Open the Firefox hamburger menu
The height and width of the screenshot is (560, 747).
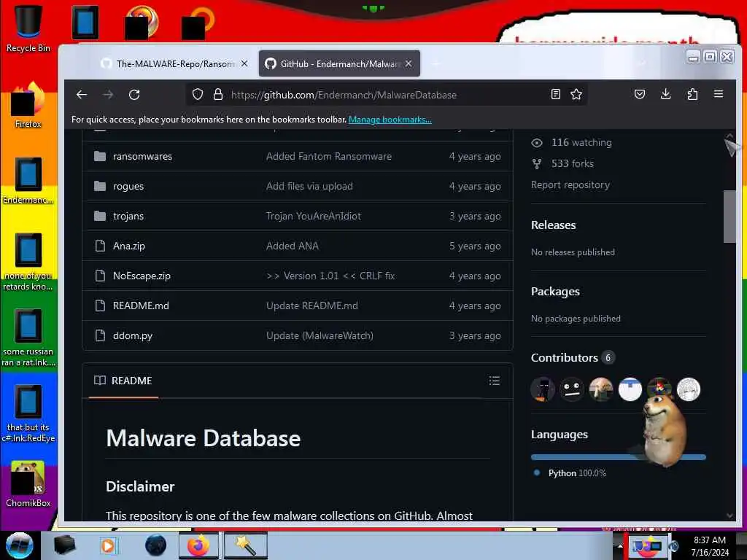719,94
